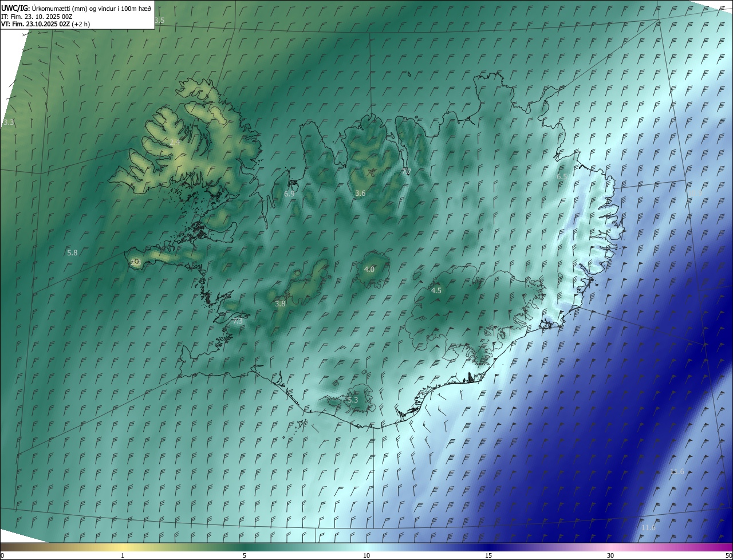
Task: Click the 3.5 value label
Action: point(159,20)
